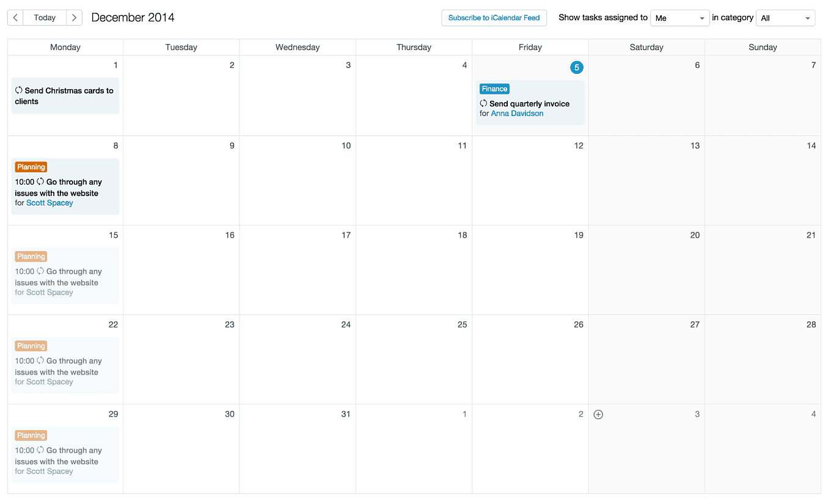831x504 pixels.
Task: Click the Sunday column header
Action: [x=763, y=47]
